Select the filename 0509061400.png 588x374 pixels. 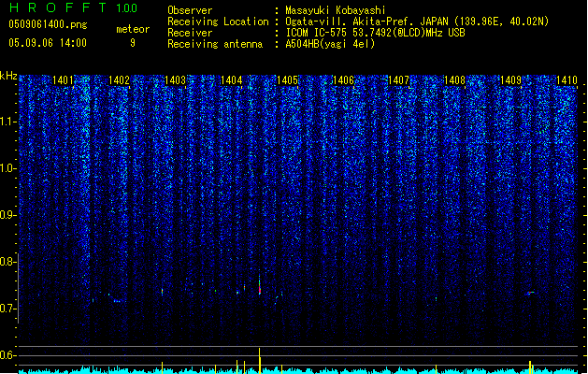[48, 24]
